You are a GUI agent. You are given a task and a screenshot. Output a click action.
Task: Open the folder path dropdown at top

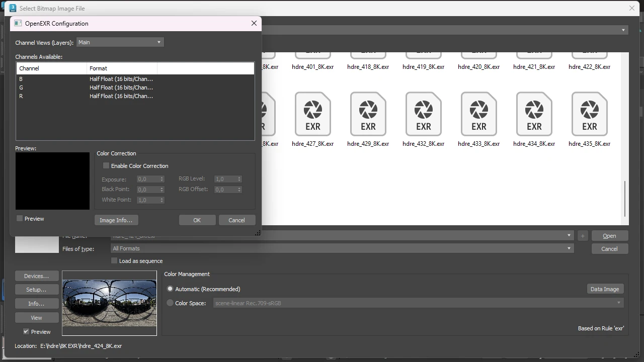coord(623,30)
